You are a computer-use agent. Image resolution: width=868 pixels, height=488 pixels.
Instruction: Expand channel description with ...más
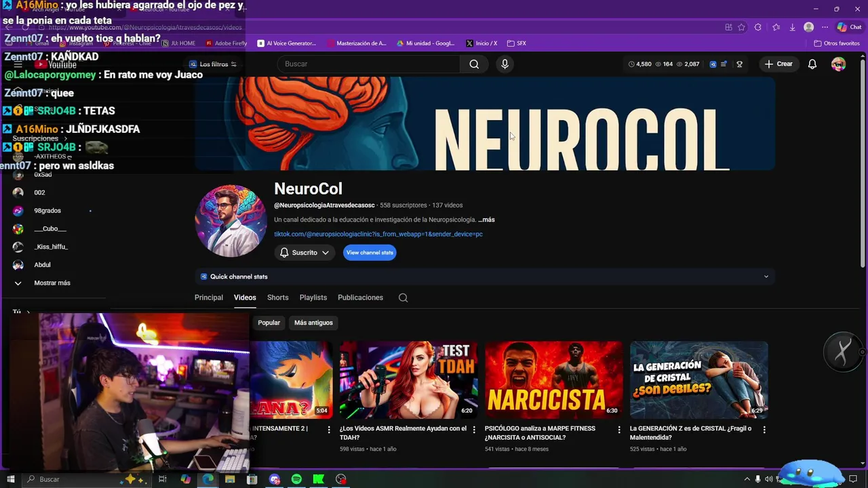pyautogui.click(x=486, y=220)
